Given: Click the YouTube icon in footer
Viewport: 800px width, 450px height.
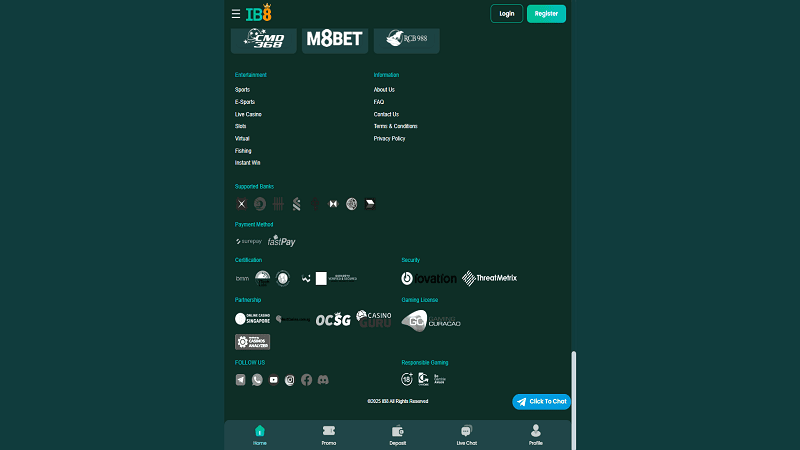Looking at the screenshot, I should (274, 380).
